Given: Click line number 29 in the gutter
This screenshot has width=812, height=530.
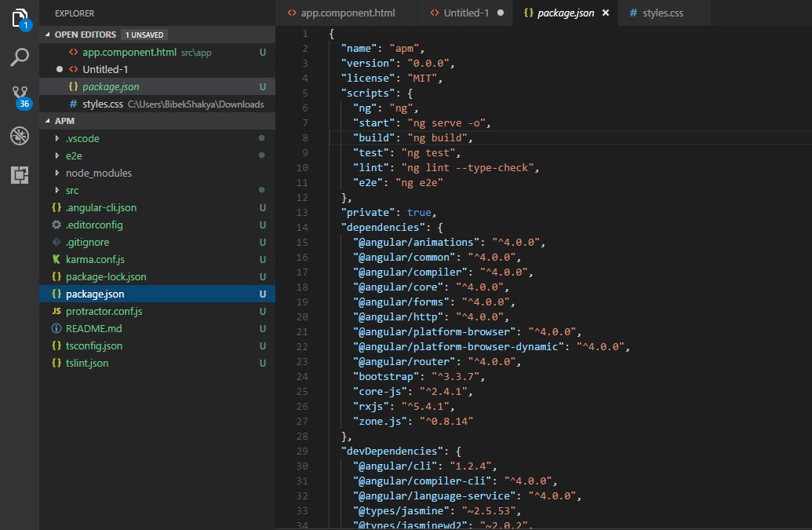Looking at the screenshot, I should click(x=302, y=451).
